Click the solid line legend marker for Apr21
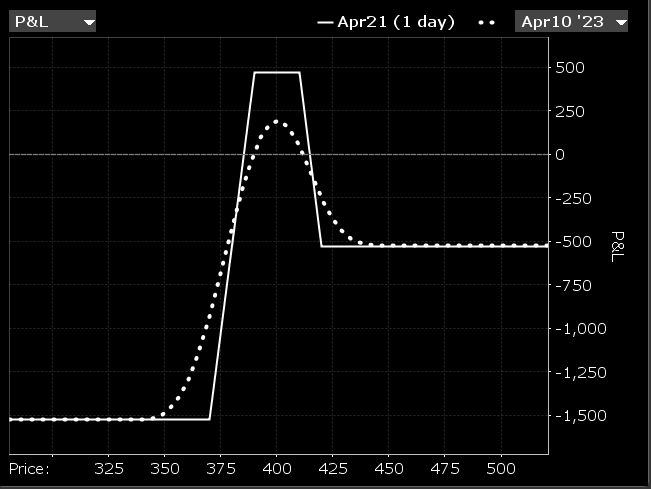651x489 pixels. (x=325, y=22)
